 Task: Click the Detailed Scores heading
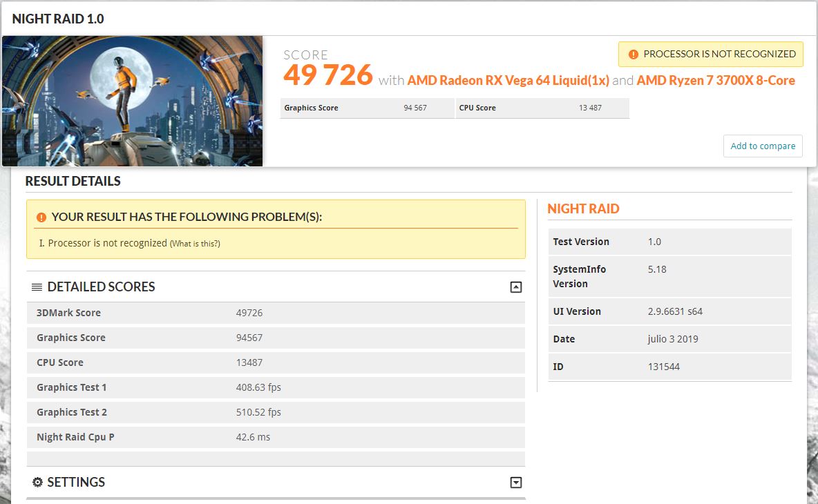coord(101,287)
